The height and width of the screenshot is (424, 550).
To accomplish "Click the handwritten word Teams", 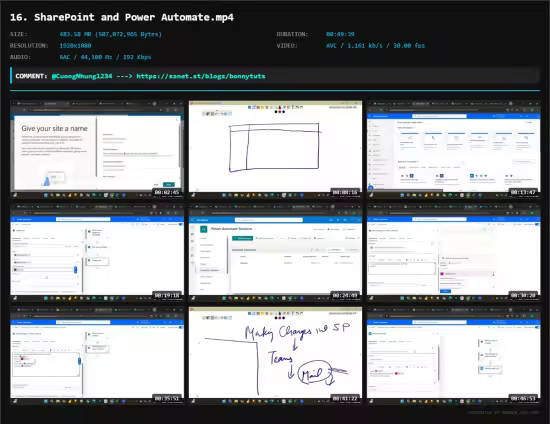I will (281, 357).
